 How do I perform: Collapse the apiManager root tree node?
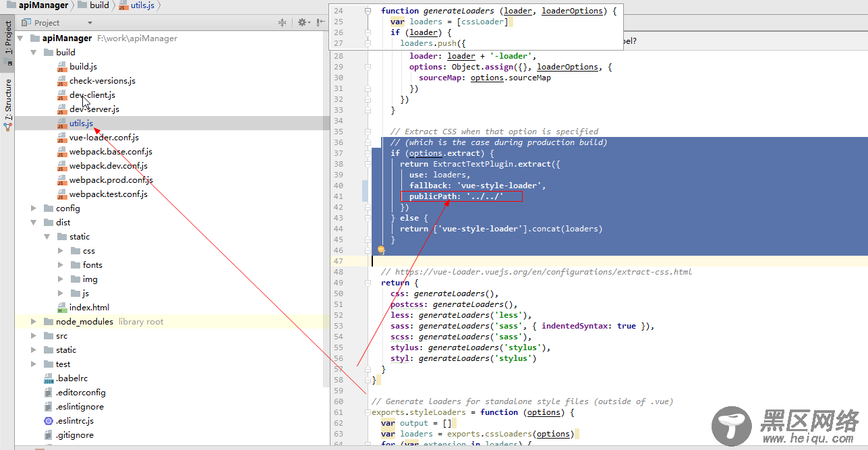point(20,38)
